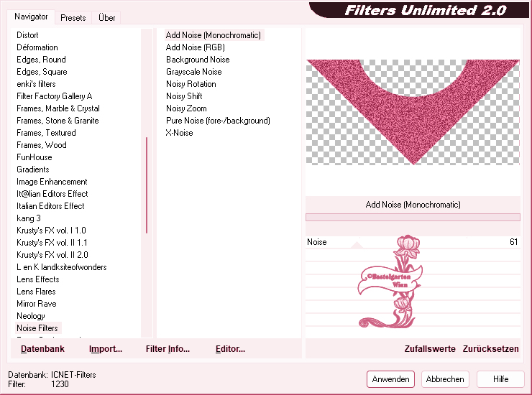
Task: Choose Grayscale Noise filter
Action: coord(193,72)
